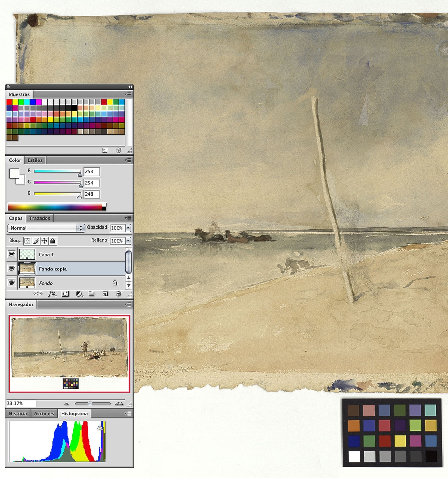Switch to the Trazados tab

coord(40,218)
